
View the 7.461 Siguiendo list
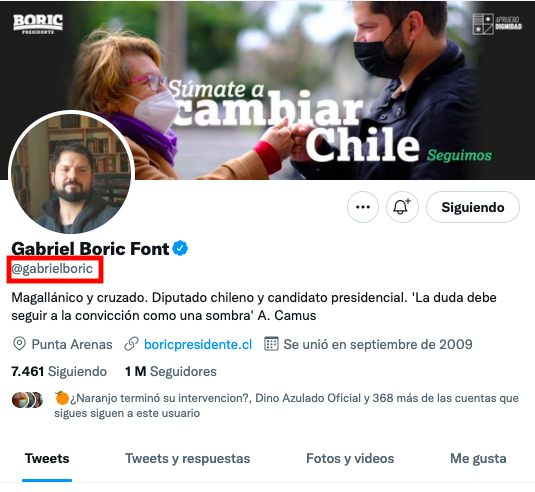tap(59, 371)
